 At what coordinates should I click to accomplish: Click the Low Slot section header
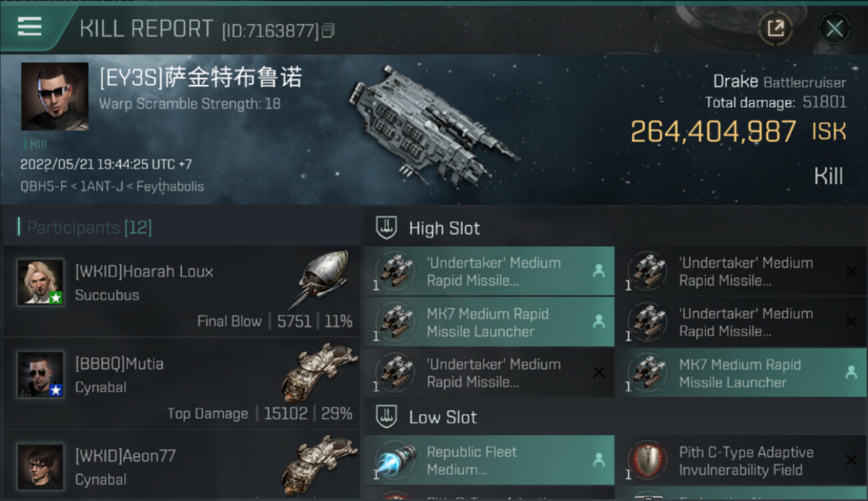pos(443,417)
